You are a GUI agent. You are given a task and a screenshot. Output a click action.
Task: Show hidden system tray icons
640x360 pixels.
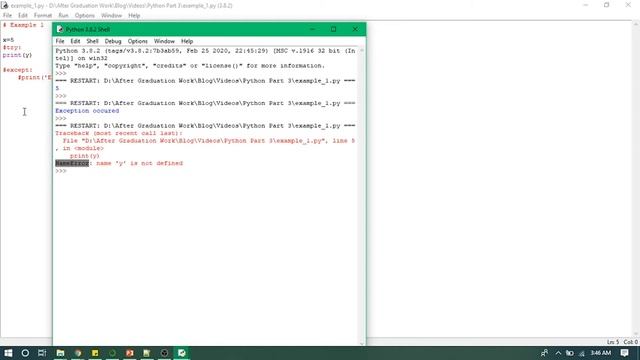coord(558,353)
